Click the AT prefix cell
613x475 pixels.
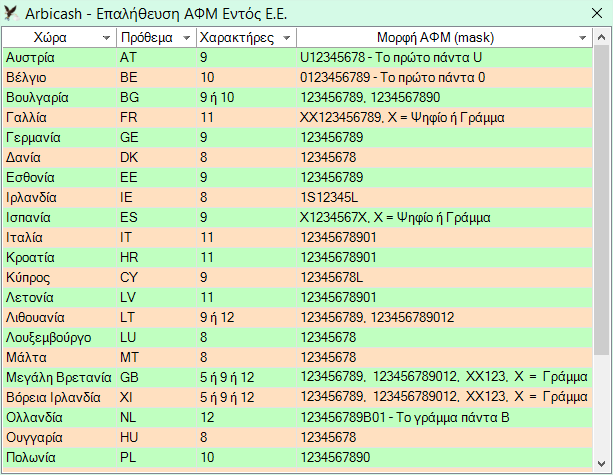tap(156, 57)
